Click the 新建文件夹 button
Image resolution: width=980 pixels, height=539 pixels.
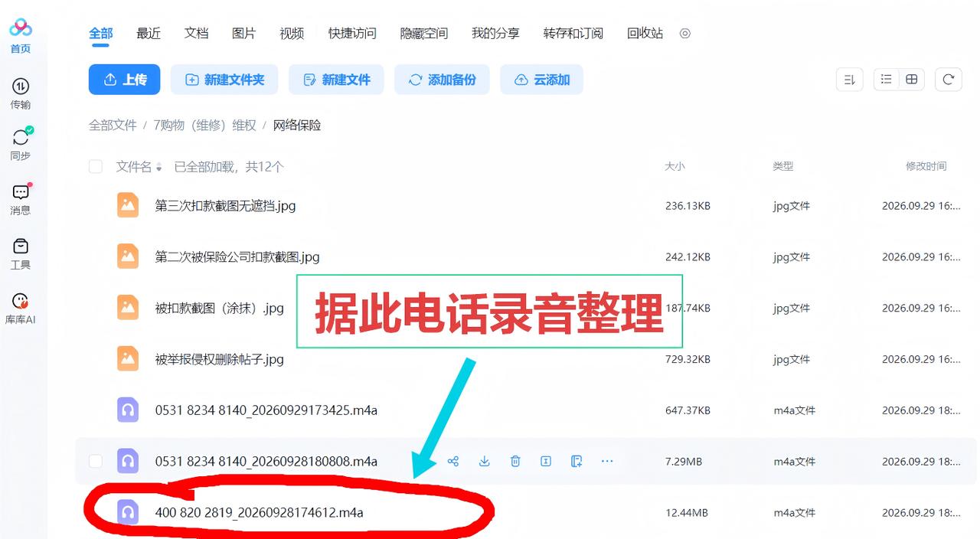224,80
